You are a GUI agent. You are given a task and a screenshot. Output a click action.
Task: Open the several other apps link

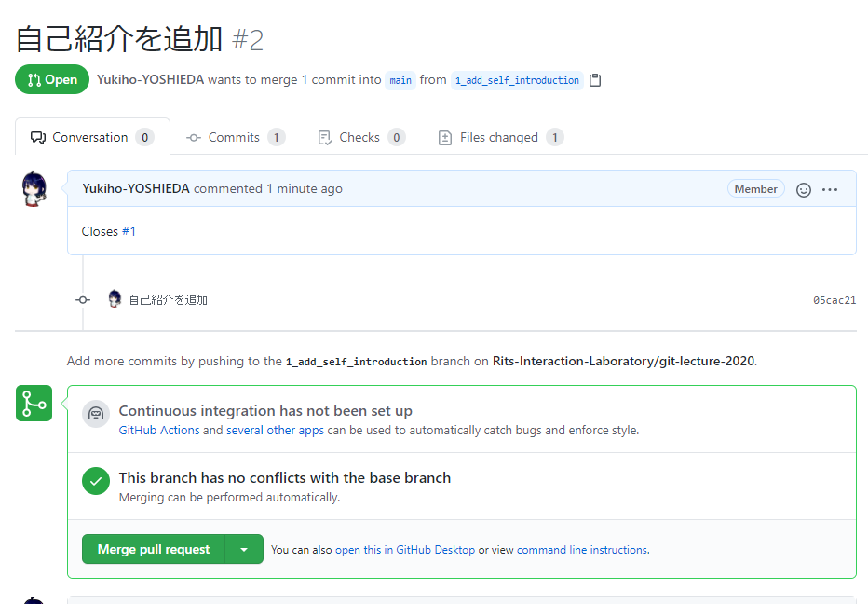click(x=275, y=430)
